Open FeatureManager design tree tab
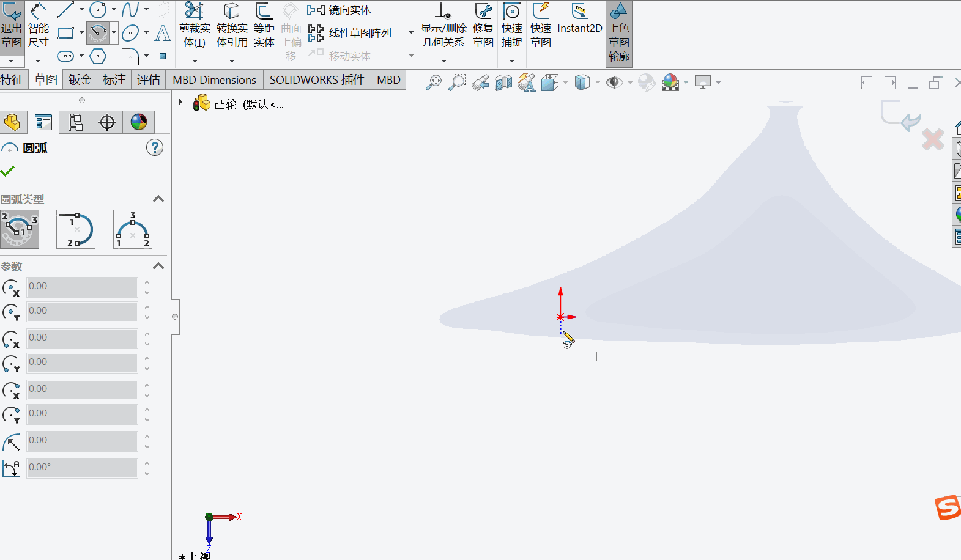Viewport: 961px width, 560px height. pos(12,122)
